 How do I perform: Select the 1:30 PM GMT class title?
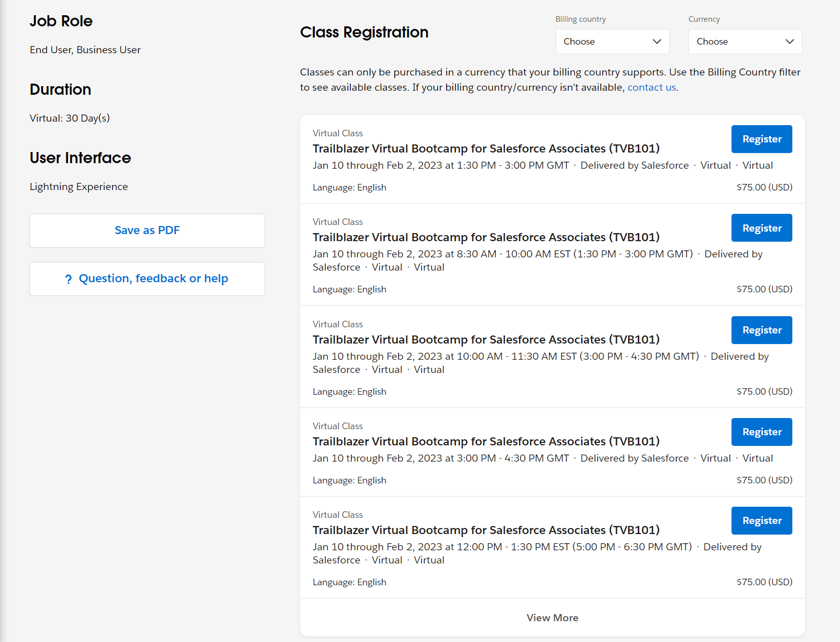(x=486, y=148)
